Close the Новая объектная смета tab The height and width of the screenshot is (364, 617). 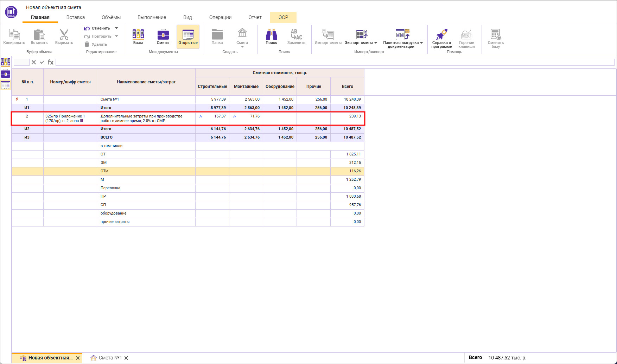(x=78, y=358)
